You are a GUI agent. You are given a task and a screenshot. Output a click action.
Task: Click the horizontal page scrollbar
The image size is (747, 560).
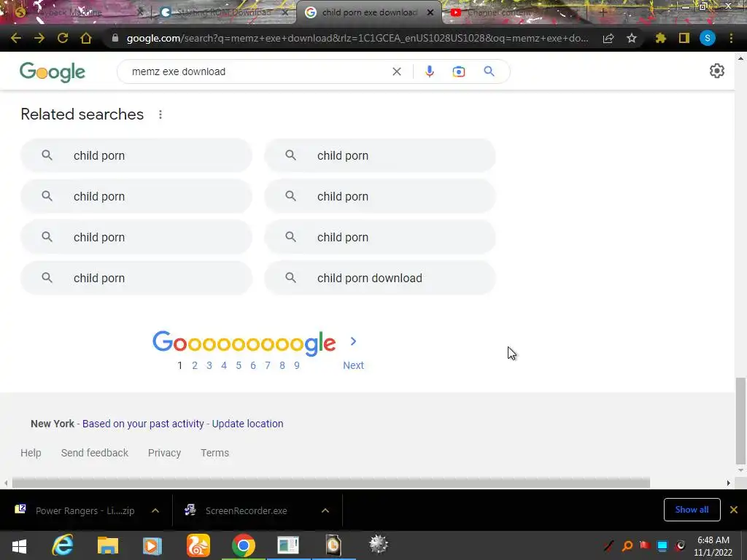coord(331,483)
